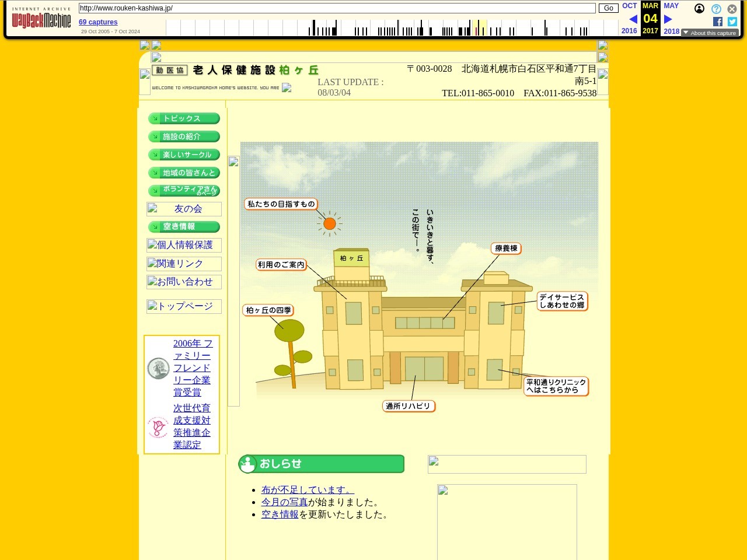Open the 施設の紹介 menu button
Image resolution: width=747 pixels, height=560 pixels.
[184, 136]
